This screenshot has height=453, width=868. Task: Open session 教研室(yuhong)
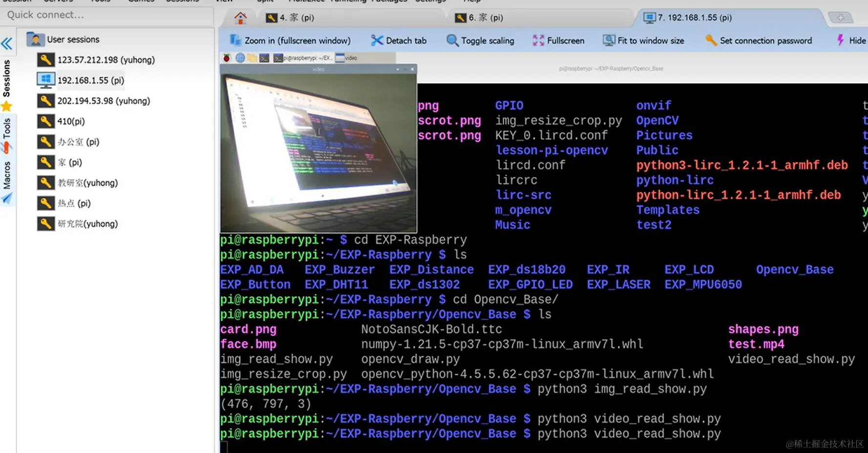pyautogui.click(x=88, y=183)
